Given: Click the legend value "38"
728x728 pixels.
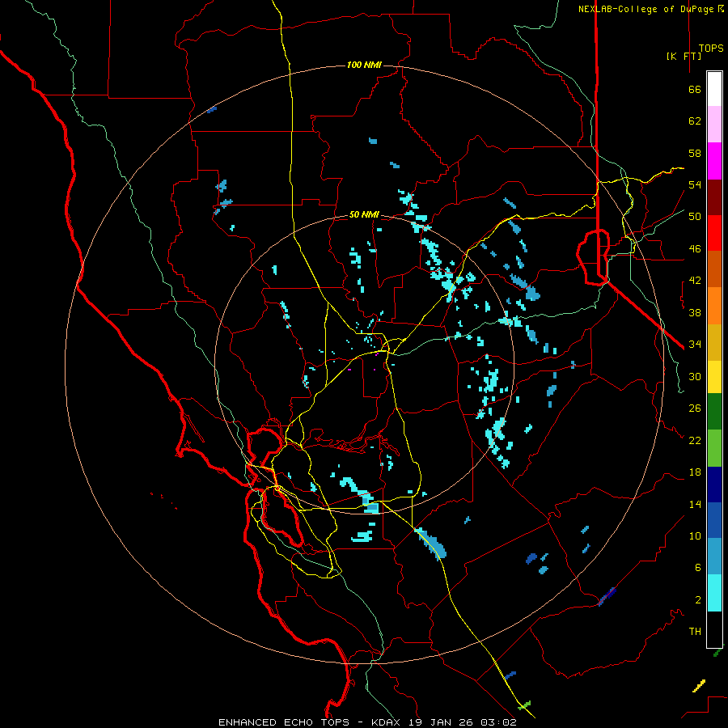Looking at the screenshot, I should click(x=695, y=312).
